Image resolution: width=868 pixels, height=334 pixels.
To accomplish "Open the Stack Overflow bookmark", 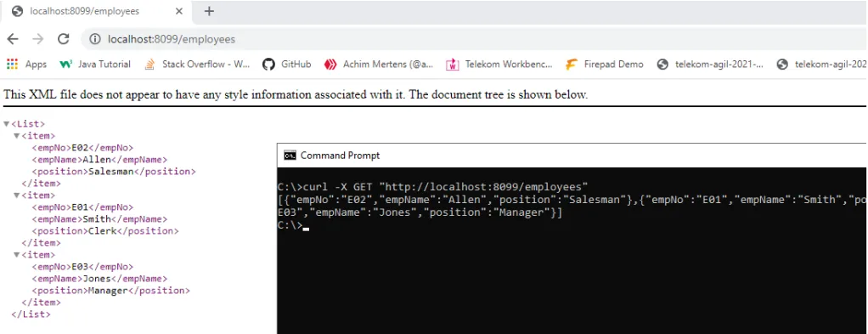I will coord(197,65).
